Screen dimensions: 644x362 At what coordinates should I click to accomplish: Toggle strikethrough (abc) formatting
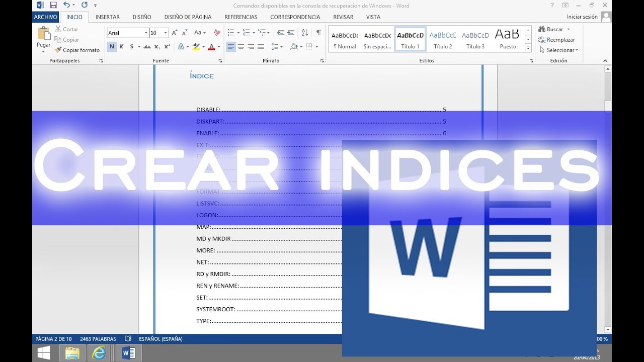147,47
